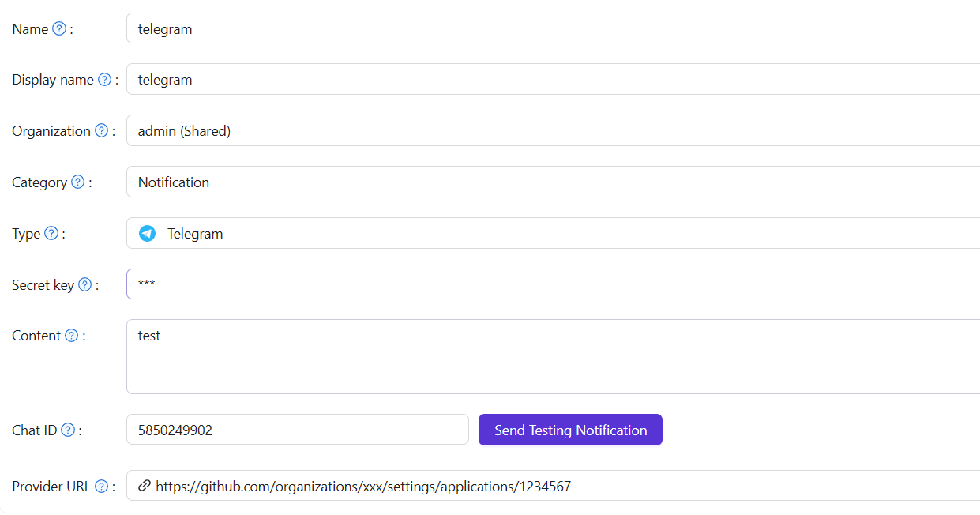Click the Send Testing Notification button
Screen dimensions: 980x515
pyautogui.click(x=570, y=430)
